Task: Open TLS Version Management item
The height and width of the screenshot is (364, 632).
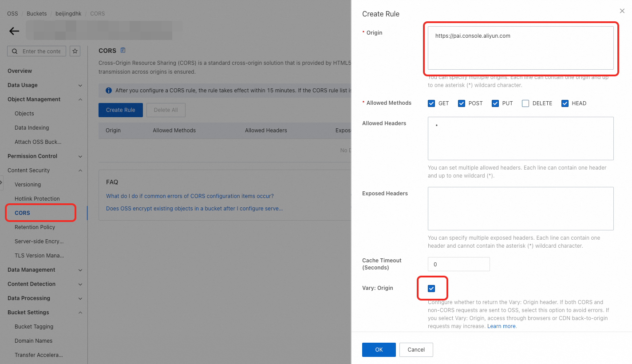Action: coord(39,256)
